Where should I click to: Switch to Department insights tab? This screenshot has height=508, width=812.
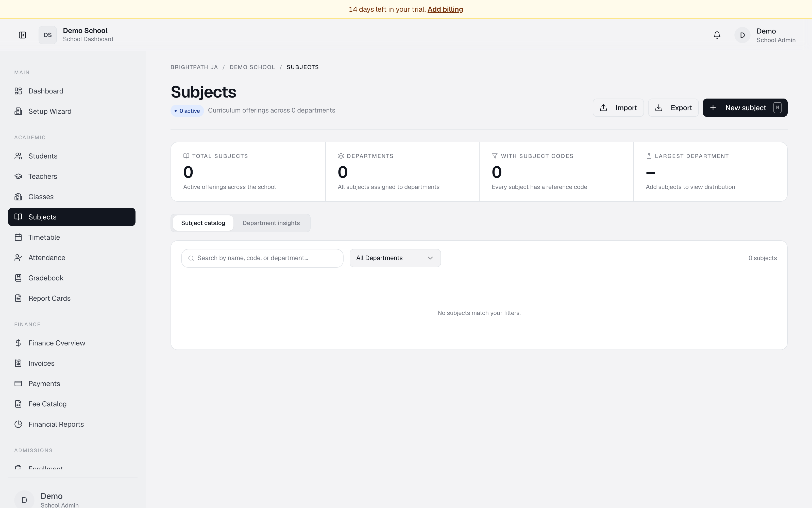click(271, 223)
